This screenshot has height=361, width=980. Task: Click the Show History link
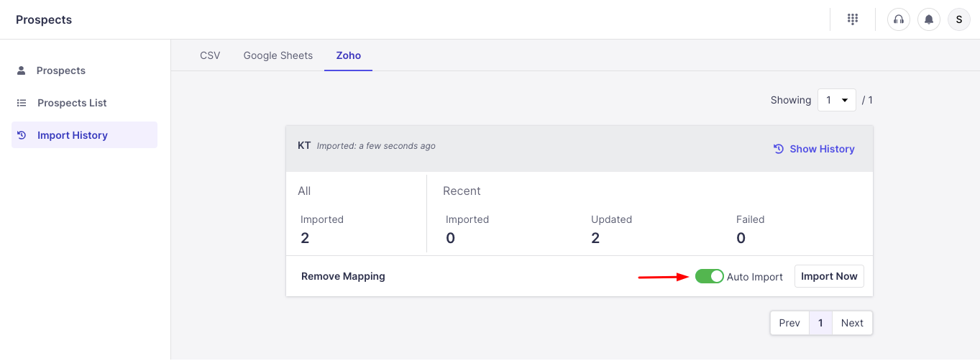822,149
